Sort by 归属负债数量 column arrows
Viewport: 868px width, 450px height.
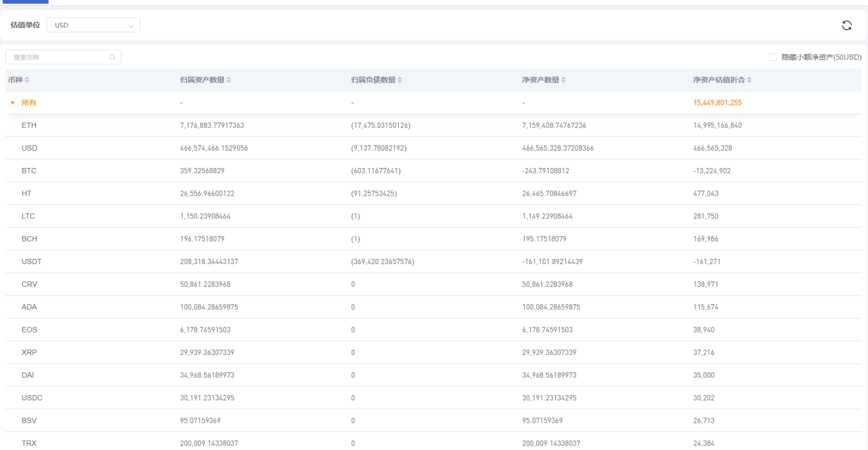click(x=400, y=80)
